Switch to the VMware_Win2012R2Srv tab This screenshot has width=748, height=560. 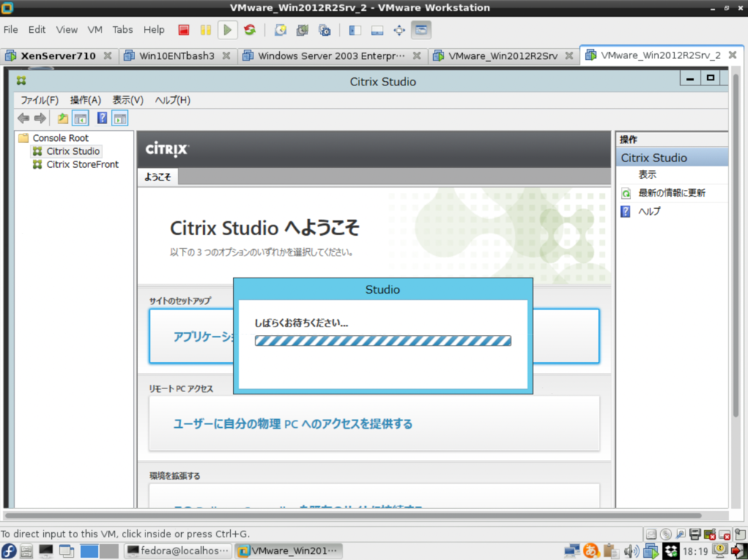(x=503, y=55)
